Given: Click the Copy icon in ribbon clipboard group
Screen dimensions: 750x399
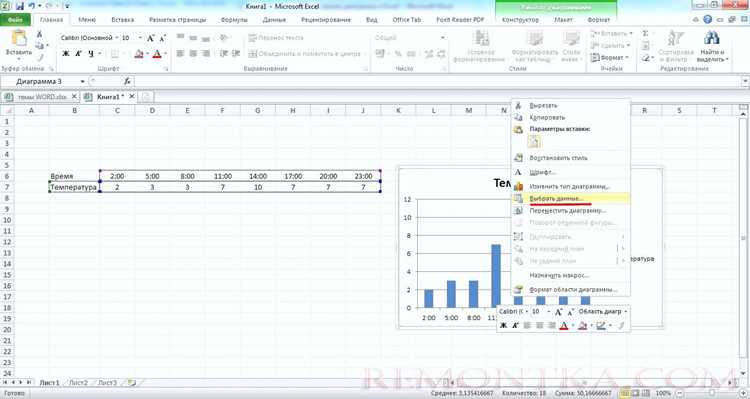Looking at the screenshot, I should pos(40,45).
